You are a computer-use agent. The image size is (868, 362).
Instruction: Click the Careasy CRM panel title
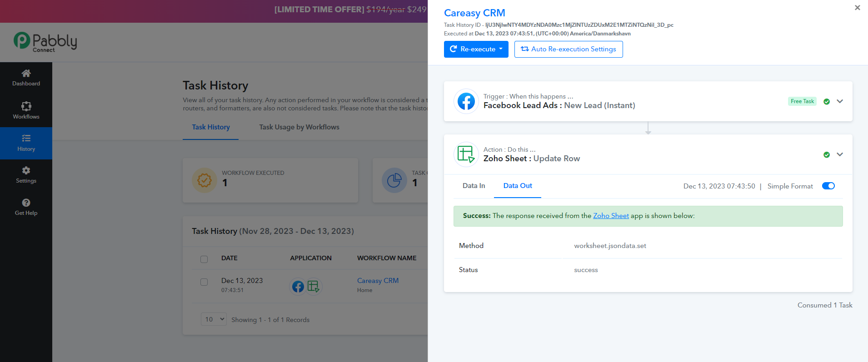(474, 13)
